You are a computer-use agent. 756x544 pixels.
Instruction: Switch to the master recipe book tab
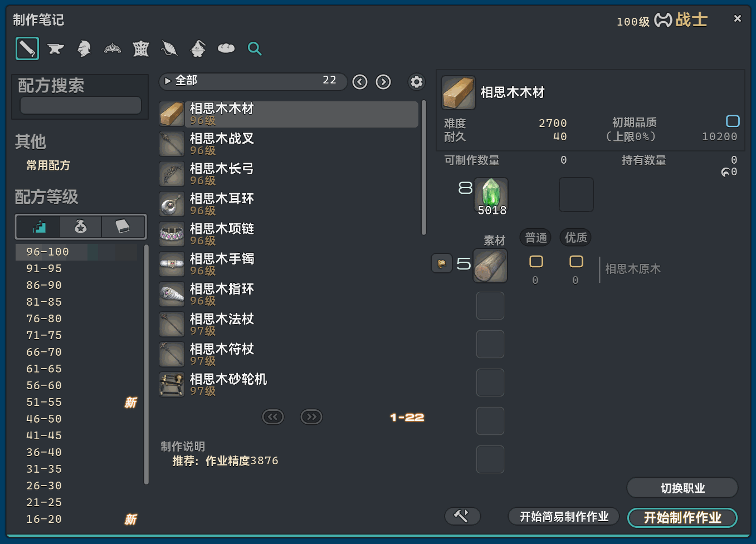tap(123, 227)
